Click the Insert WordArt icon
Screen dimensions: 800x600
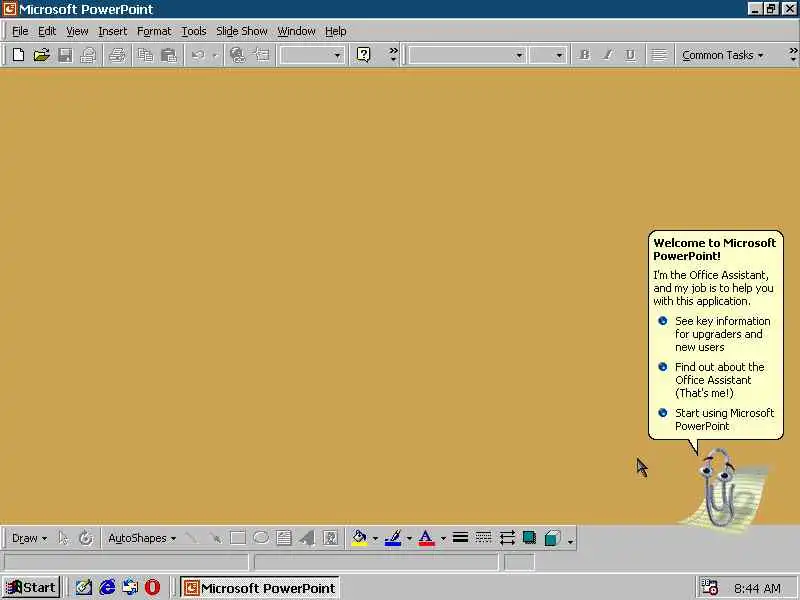[307, 538]
